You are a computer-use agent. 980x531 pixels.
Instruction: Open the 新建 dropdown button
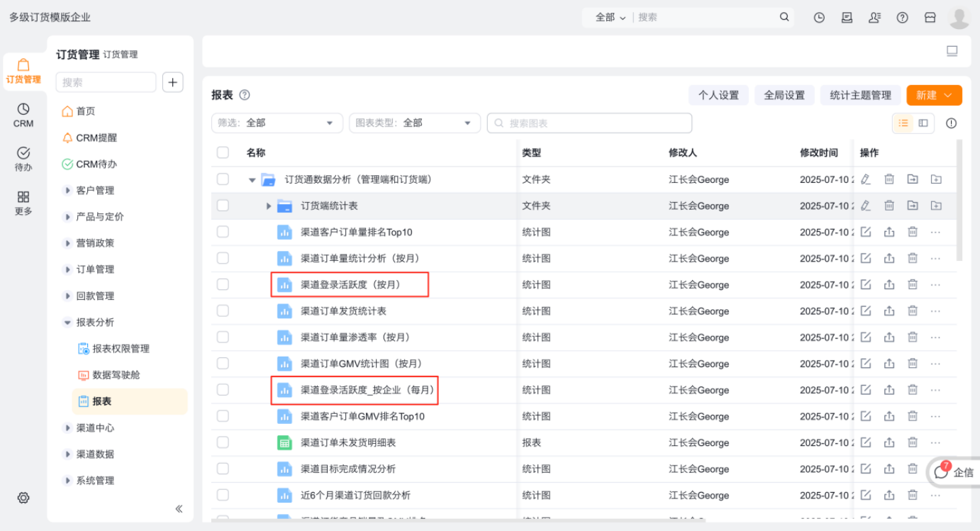click(x=934, y=95)
